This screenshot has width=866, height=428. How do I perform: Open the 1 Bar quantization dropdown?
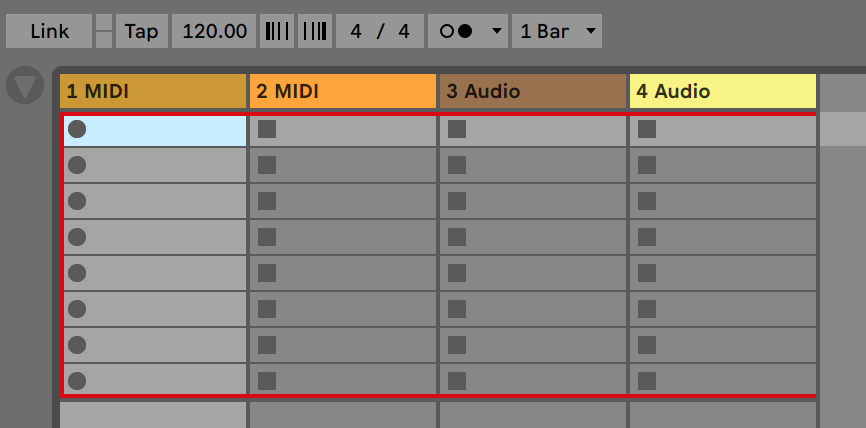point(557,31)
